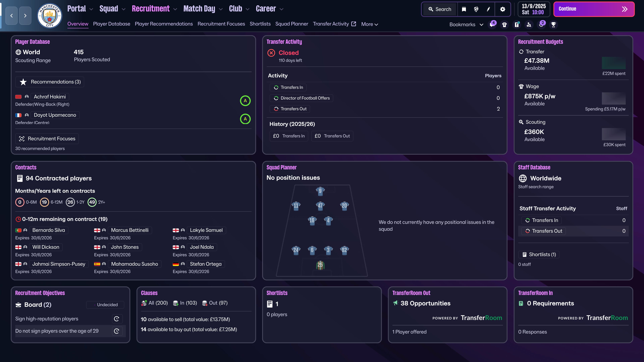Open the Match Day menu dropdown
The image size is (644, 362).
(203, 9)
